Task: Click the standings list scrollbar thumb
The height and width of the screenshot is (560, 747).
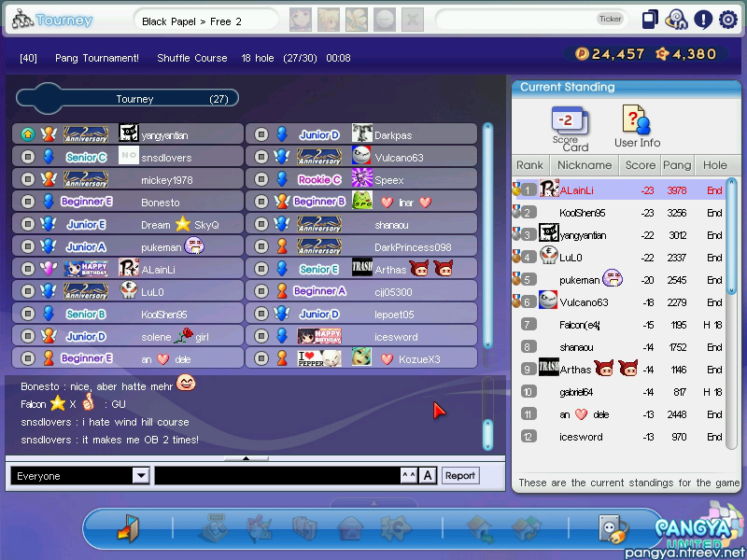Action: point(732,236)
